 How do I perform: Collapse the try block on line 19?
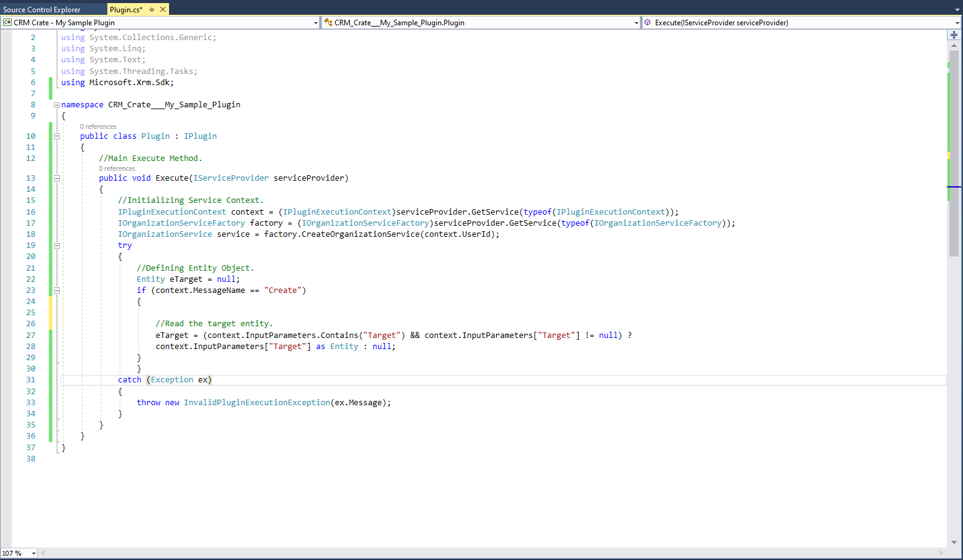point(56,245)
